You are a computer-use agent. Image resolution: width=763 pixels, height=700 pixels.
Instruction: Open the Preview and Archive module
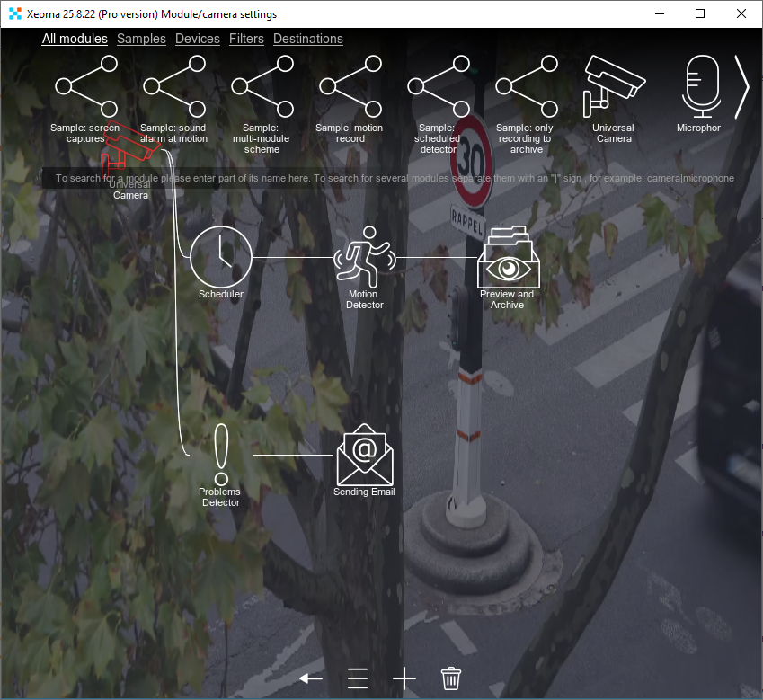click(508, 260)
